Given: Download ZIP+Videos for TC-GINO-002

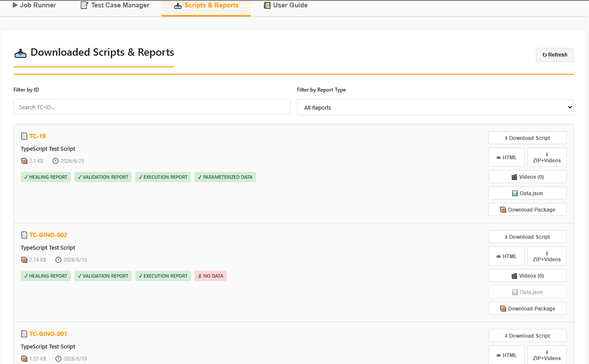Looking at the screenshot, I should point(547,256).
